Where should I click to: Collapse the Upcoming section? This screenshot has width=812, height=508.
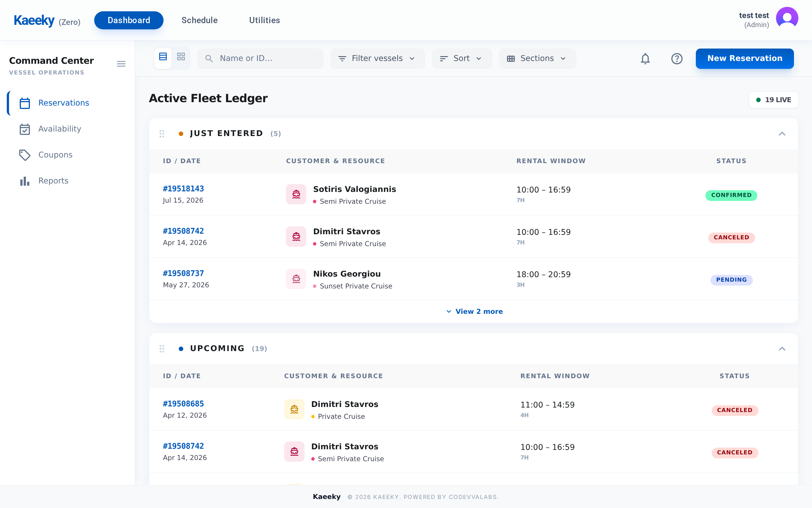[782, 349]
